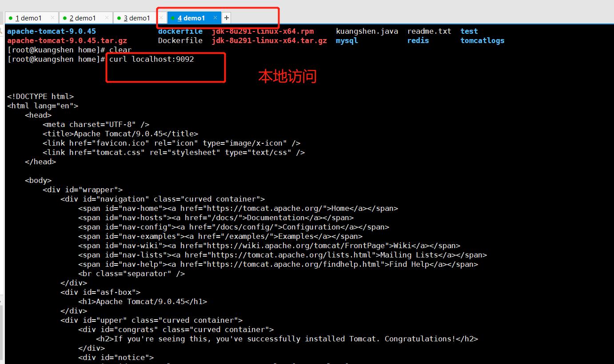Click the nav-examples Examples line
The image size is (614, 364).
(220, 236)
